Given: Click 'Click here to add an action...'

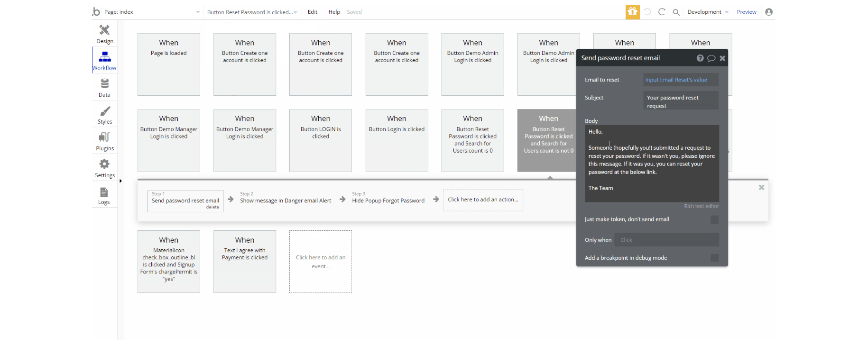Looking at the screenshot, I should click(x=483, y=200).
